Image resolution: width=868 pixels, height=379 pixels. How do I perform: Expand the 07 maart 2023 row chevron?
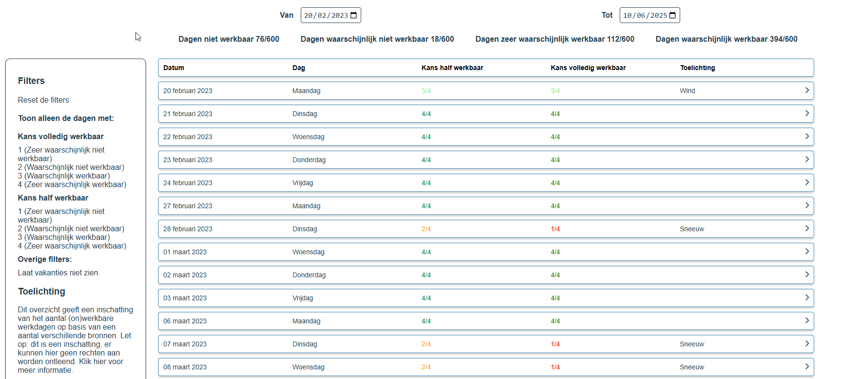click(807, 343)
